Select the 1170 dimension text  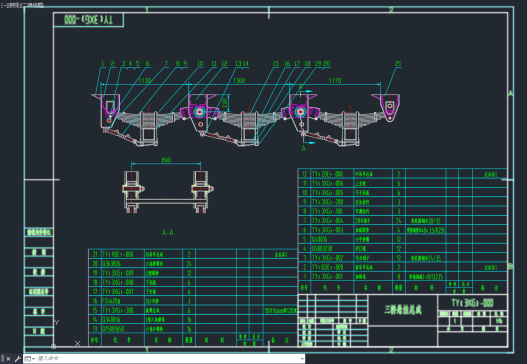coord(335,81)
